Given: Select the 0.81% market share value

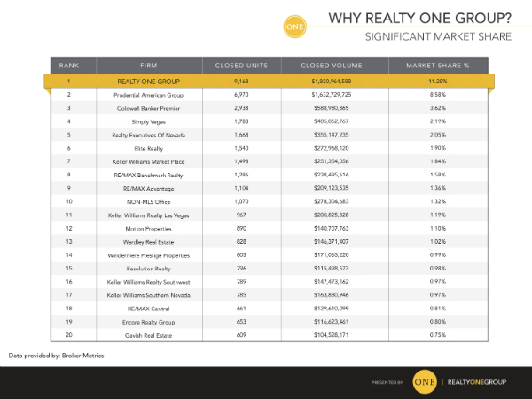Looking at the screenshot, I should (x=438, y=309).
